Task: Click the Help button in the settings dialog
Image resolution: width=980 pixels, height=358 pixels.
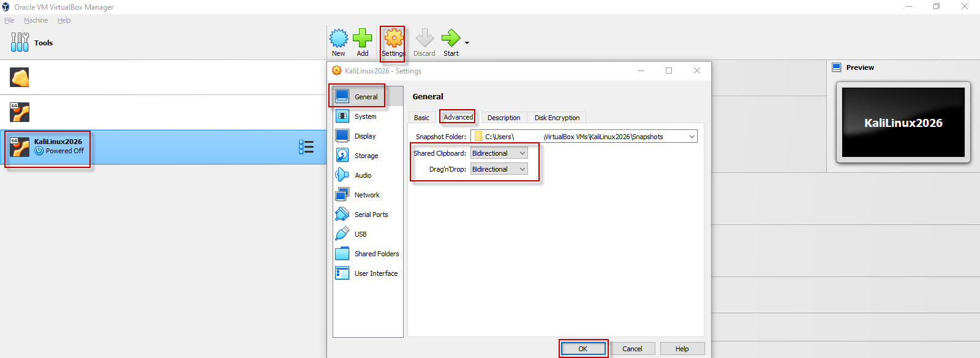Action: (682, 349)
